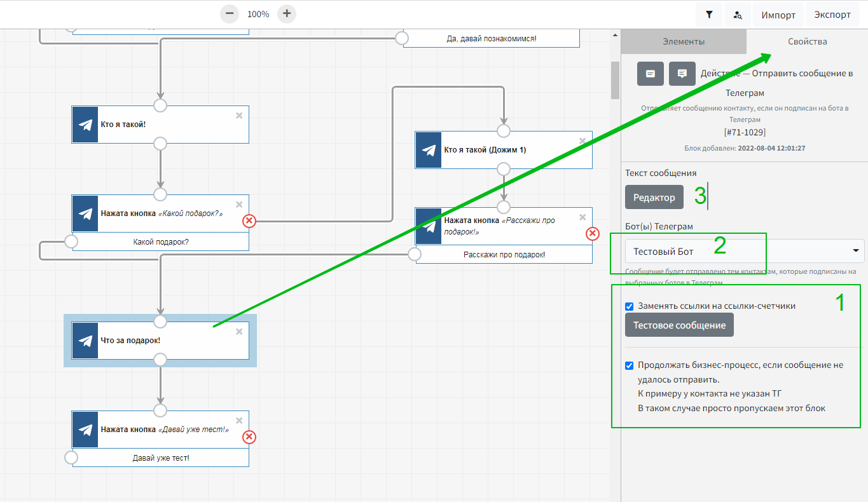
Task: Click red delete circle on 'Давай уже тест!' block
Action: [x=249, y=437]
